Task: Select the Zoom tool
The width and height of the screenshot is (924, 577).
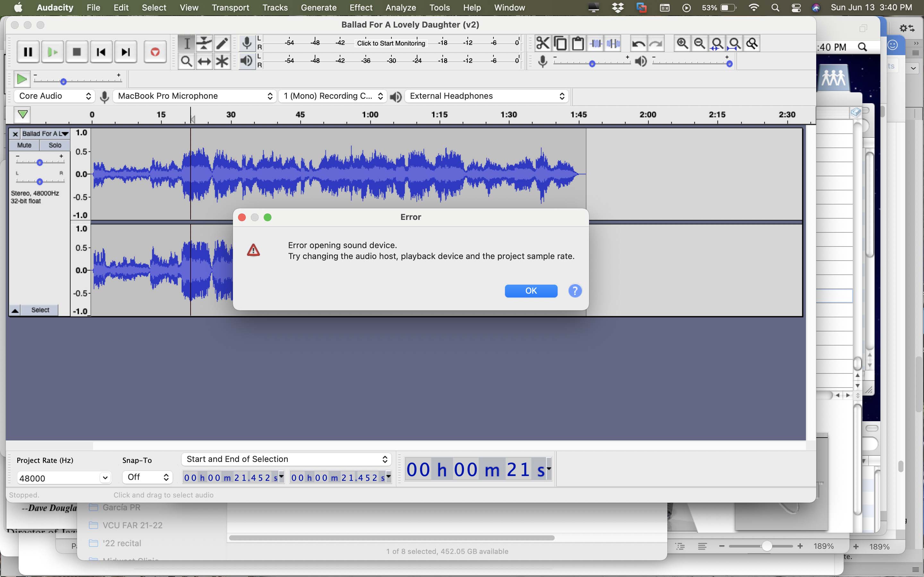Action: [x=187, y=61]
